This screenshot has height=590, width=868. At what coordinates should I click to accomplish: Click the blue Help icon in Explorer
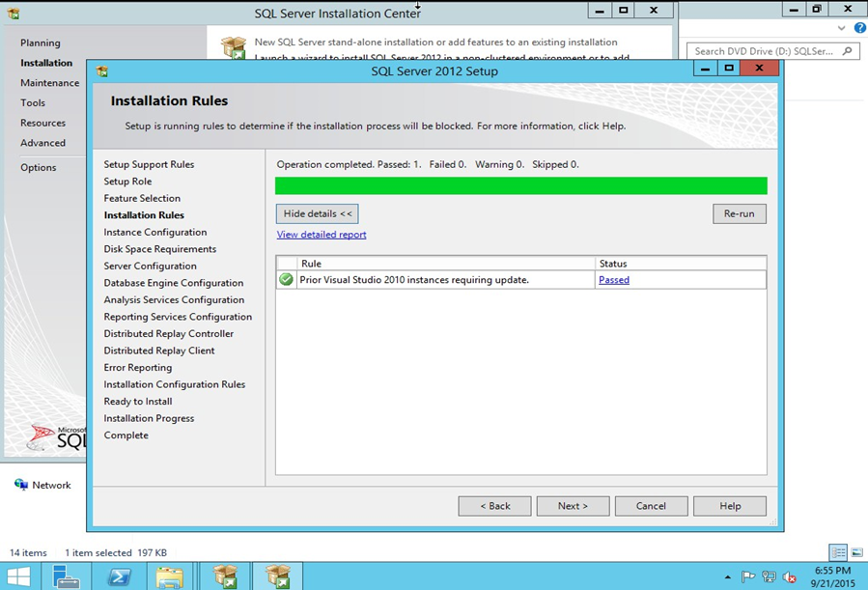[x=859, y=28]
